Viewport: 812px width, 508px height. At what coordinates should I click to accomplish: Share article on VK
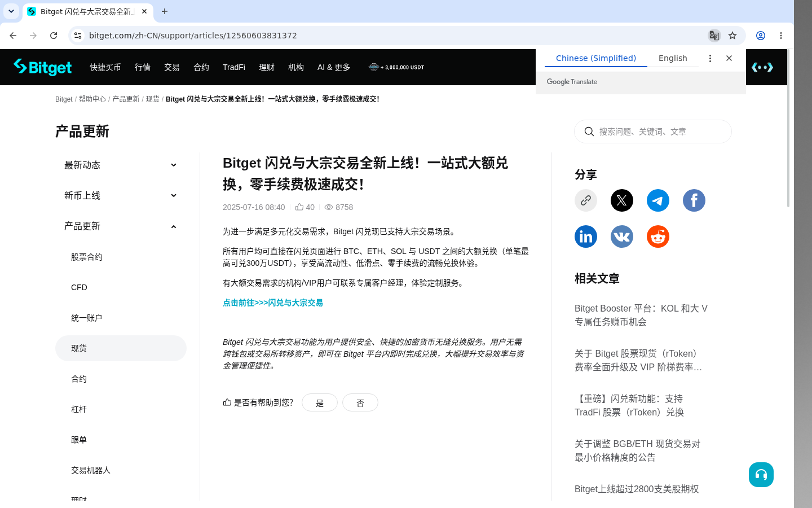(622, 237)
